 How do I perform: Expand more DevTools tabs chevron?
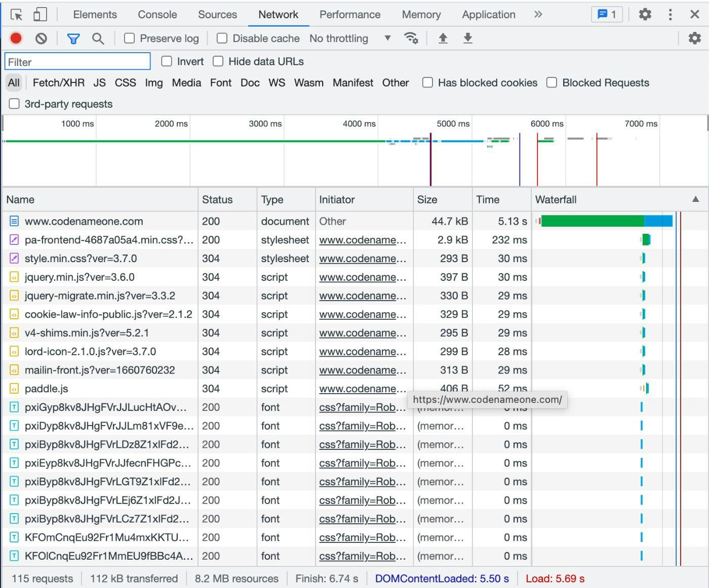coord(538,15)
